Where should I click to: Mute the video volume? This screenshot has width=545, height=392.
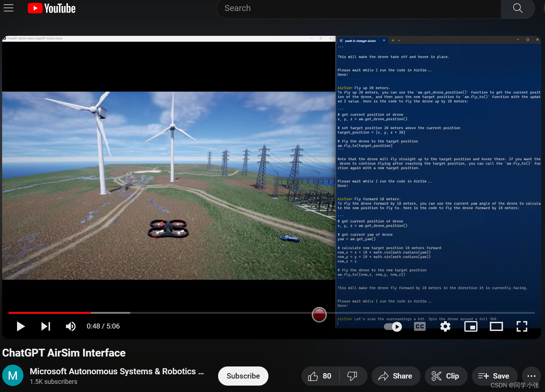(71, 326)
